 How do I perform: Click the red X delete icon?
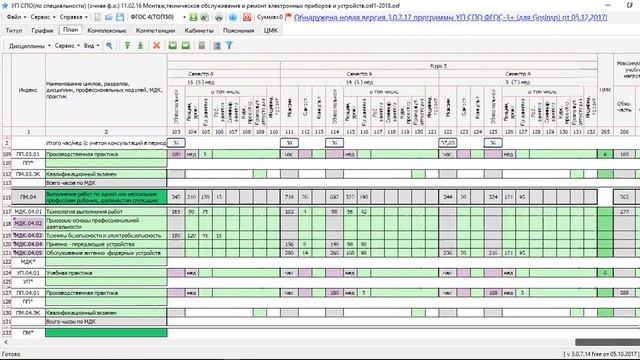click(x=156, y=46)
